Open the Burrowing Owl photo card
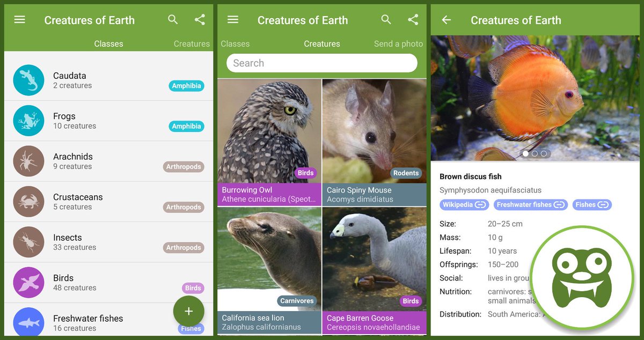 (269, 142)
